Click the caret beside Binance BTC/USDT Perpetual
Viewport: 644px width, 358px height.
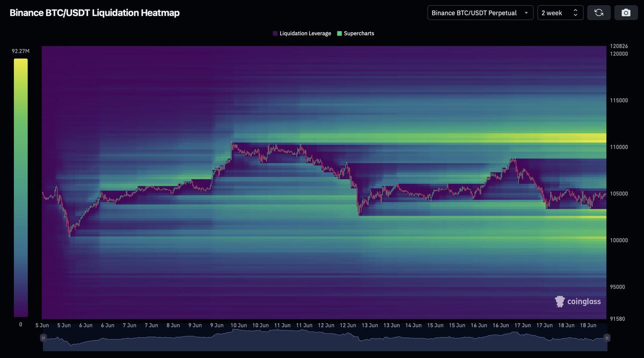[x=526, y=12]
